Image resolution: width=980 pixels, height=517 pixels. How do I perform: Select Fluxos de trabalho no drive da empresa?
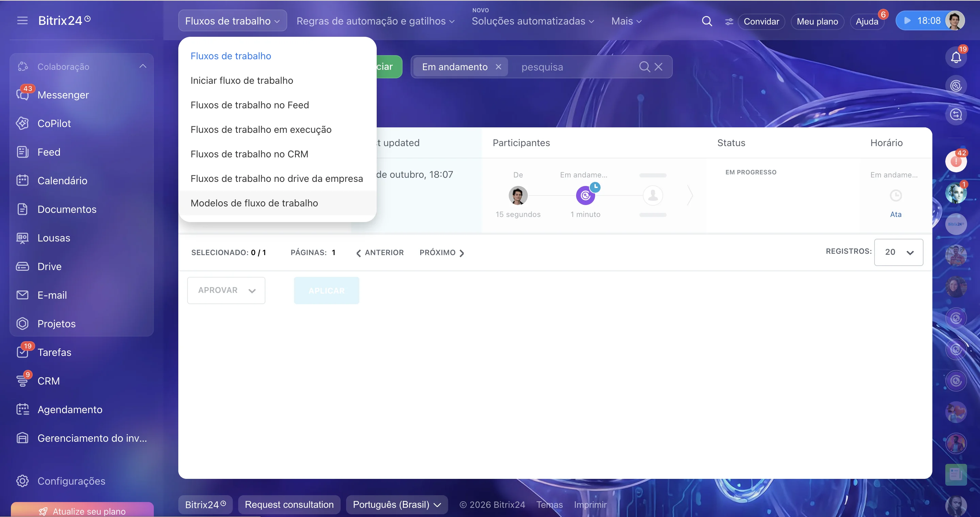coord(277,178)
